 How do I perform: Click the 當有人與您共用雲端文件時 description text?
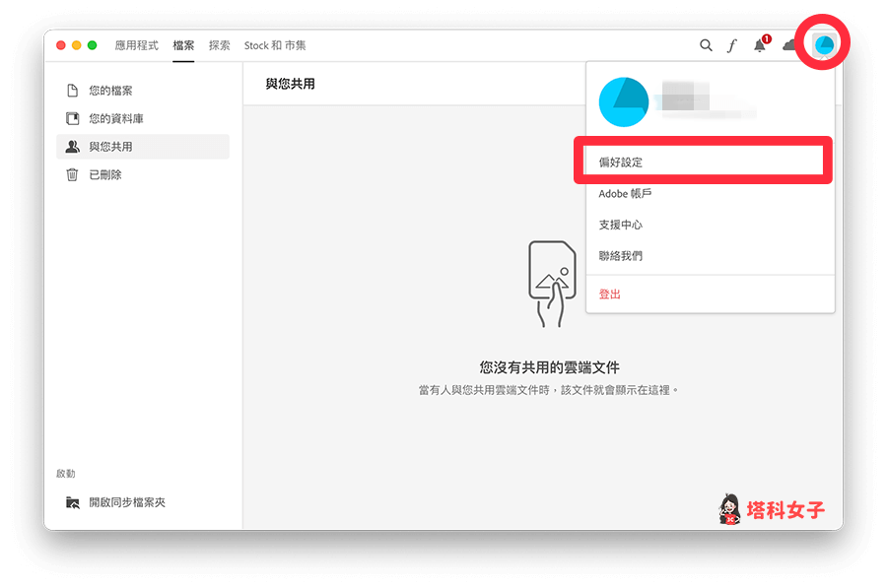coord(548,390)
